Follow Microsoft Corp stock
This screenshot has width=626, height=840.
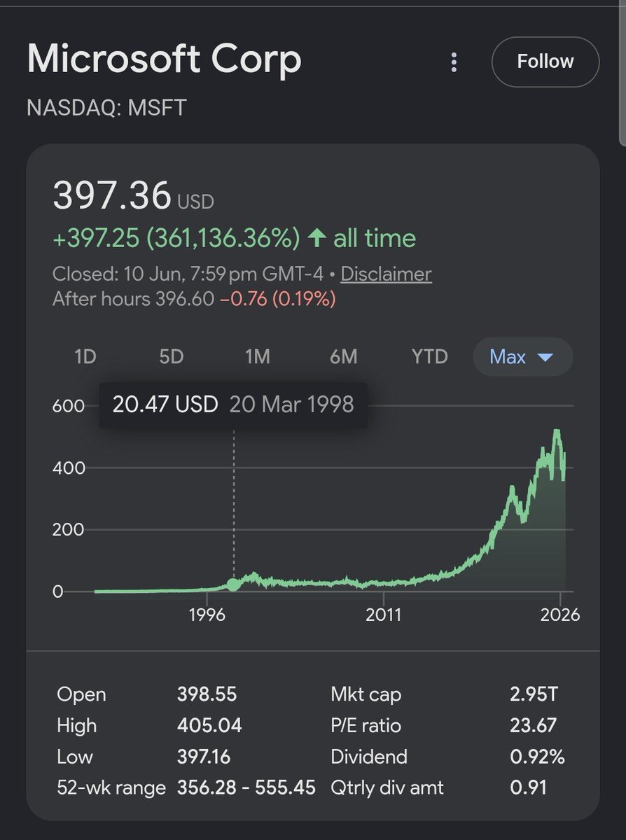[545, 62]
